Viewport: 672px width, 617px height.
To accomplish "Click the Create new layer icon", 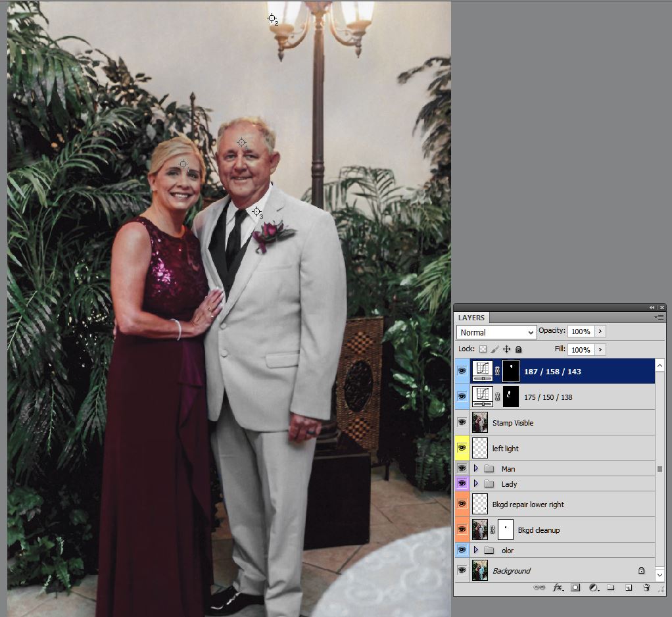I will coord(629,587).
